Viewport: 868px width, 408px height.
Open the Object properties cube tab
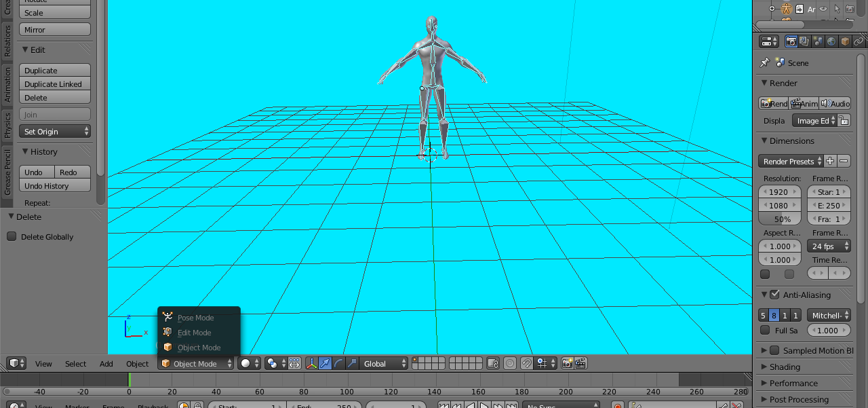[x=845, y=41]
